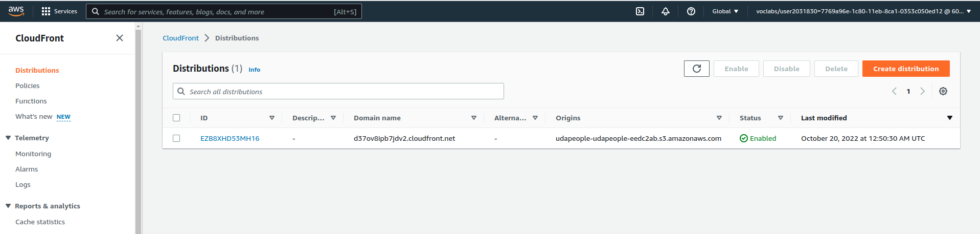Open distribution EZB8XHD53MH16 link
The width and height of the screenshot is (980, 234).
pyautogui.click(x=230, y=138)
